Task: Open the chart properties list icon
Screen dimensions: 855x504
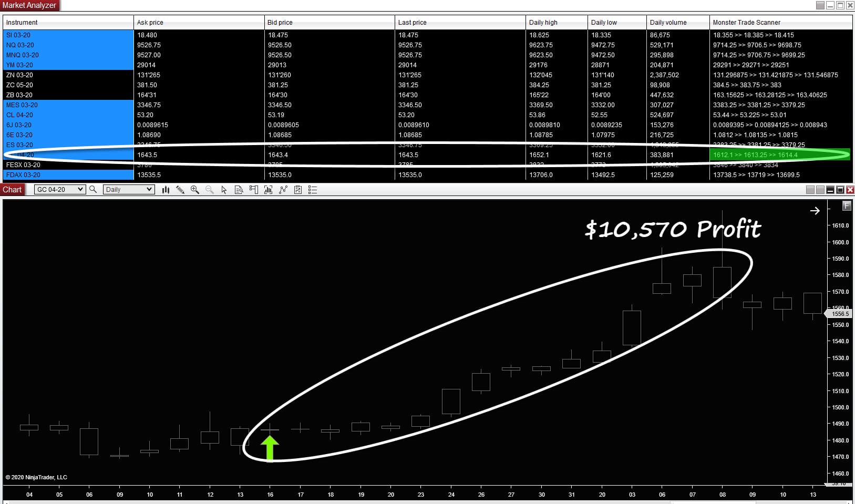Action: pos(313,190)
